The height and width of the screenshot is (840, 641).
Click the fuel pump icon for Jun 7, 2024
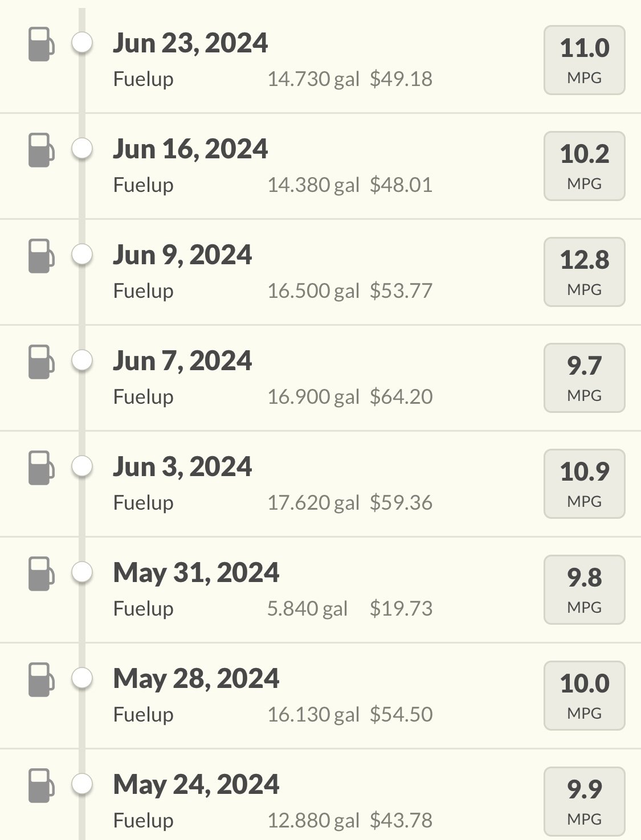(x=42, y=362)
